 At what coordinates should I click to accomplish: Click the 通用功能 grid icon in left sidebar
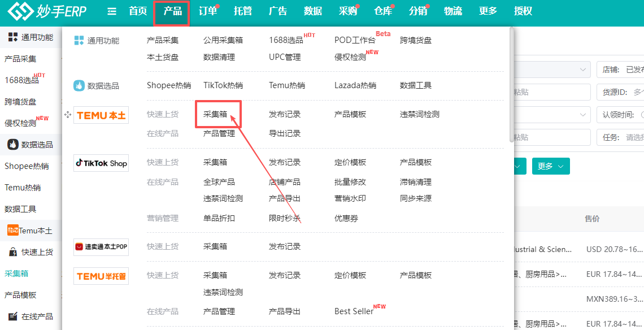point(13,37)
